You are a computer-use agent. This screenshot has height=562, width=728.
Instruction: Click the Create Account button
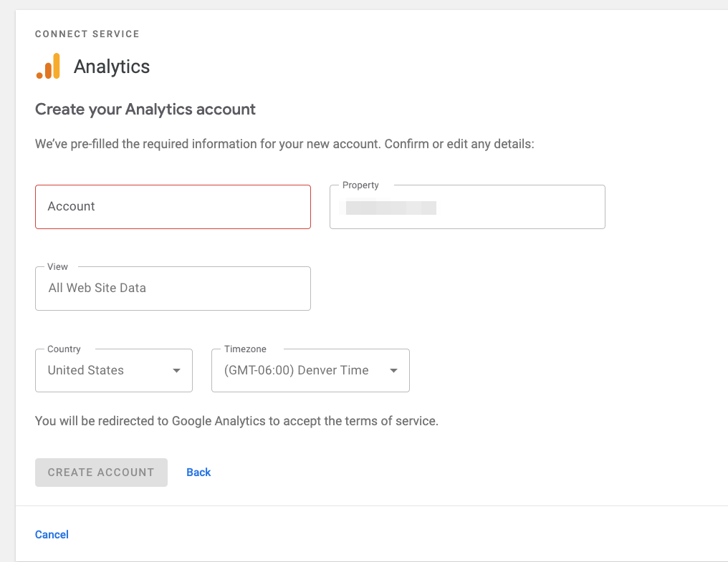click(101, 473)
